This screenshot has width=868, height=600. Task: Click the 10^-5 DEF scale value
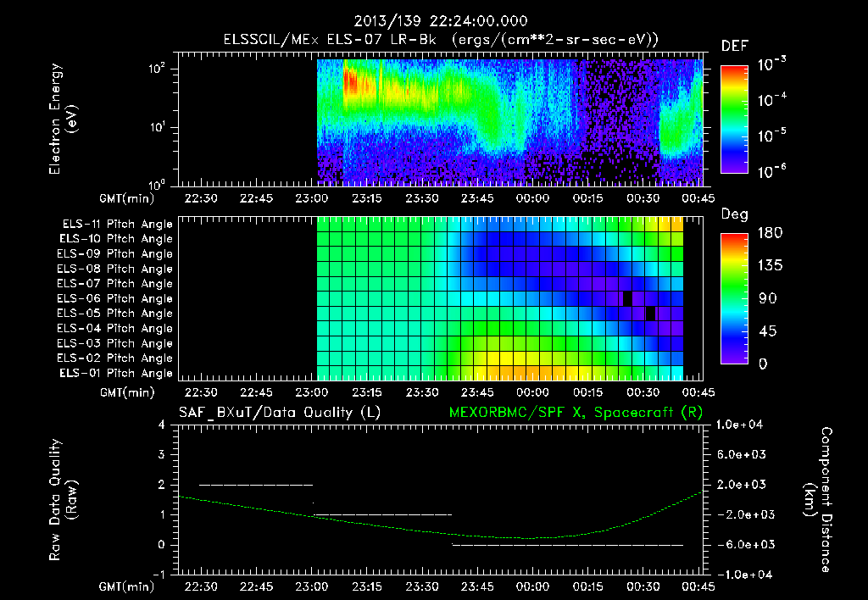coord(771,135)
